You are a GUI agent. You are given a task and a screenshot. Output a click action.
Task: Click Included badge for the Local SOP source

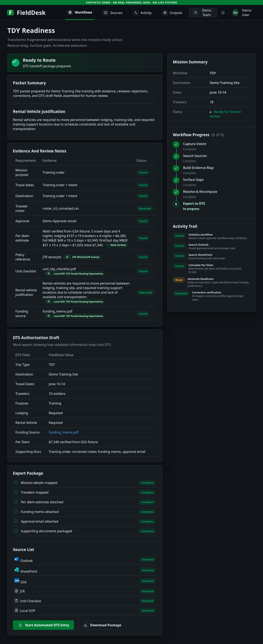click(148, 610)
